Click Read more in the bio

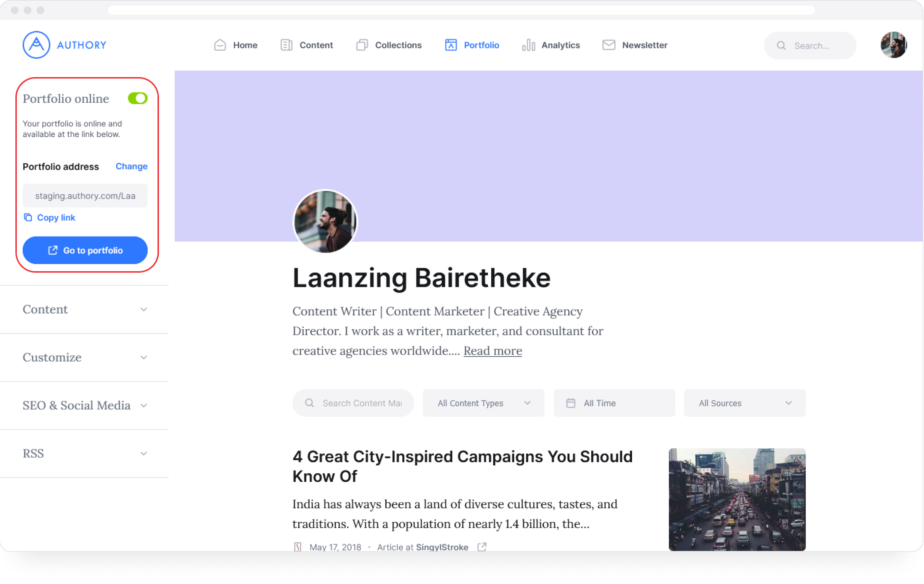pyautogui.click(x=492, y=351)
